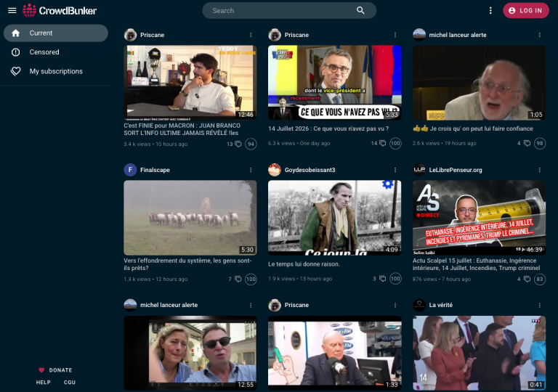Click the Current home icon
The height and width of the screenshot is (392, 558).
click(x=16, y=33)
